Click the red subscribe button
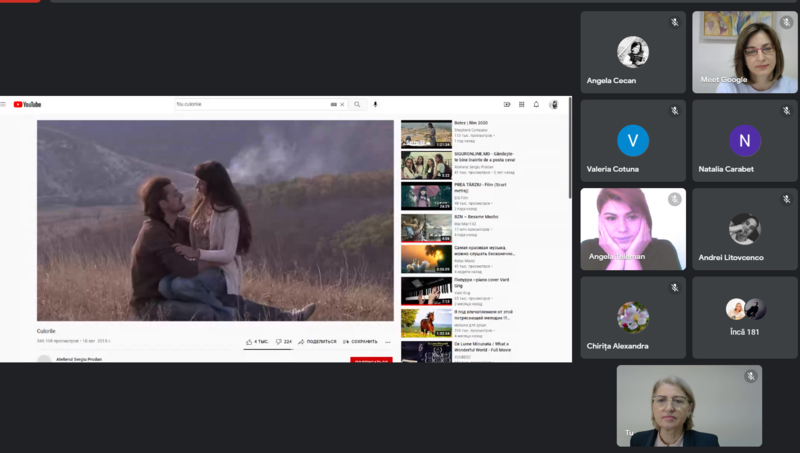Viewport: 800px width, 453px height. [x=371, y=359]
